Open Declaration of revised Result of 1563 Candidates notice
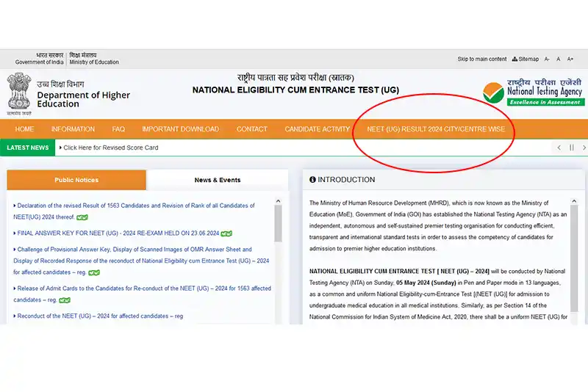588x392 pixels. pyautogui.click(x=134, y=211)
